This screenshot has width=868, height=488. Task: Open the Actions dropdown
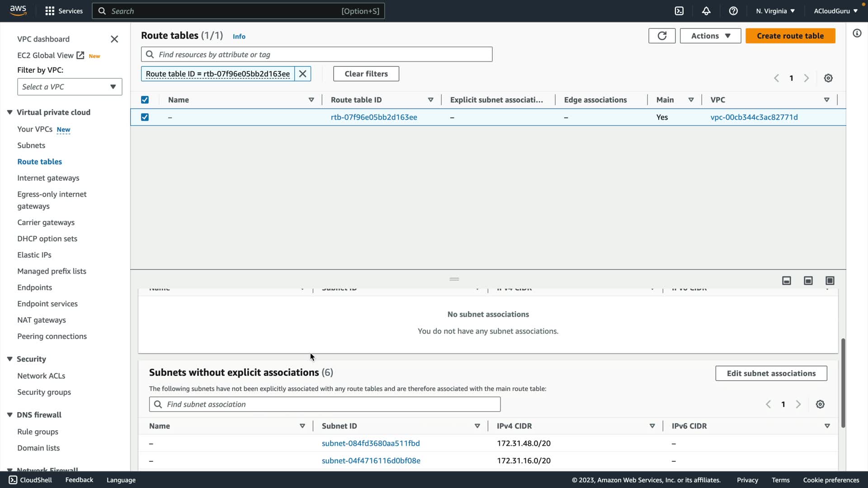click(x=710, y=36)
